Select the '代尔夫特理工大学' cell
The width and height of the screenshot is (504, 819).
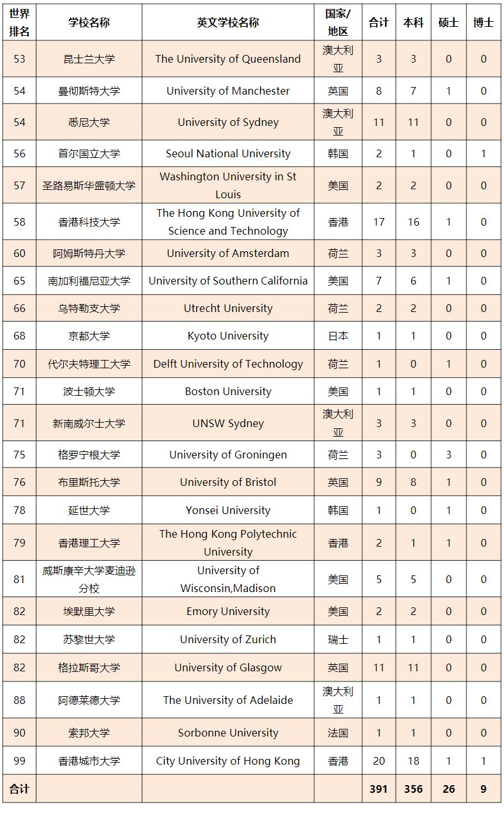coord(89,364)
